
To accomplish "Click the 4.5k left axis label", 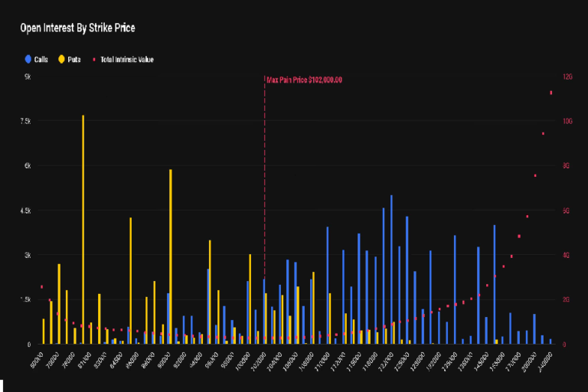I will 26,211.
